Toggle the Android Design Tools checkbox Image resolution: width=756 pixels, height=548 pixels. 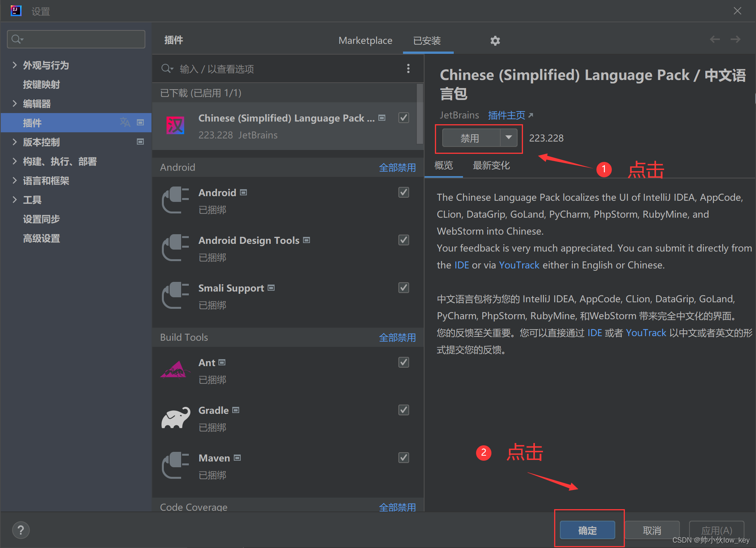click(x=403, y=240)
